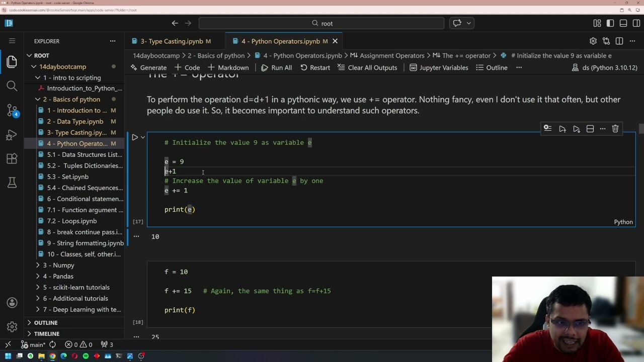Clear All Outputs of notebook
Viewport: 644px width, 362px height.
point(367,67)
